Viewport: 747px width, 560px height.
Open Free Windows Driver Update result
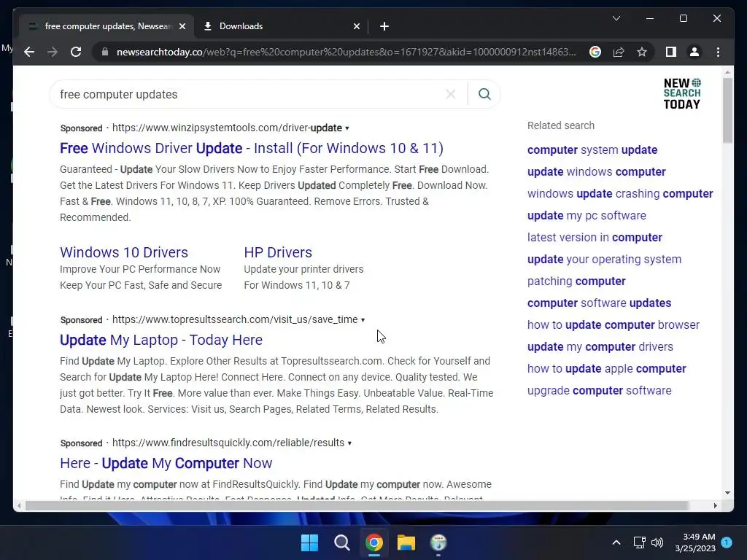(252, 148)
